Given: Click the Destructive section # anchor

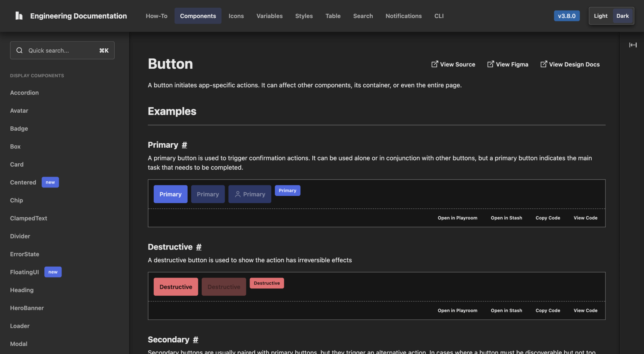Looking at the screenshot, I should pyautogui.click(x=199, y=247).
